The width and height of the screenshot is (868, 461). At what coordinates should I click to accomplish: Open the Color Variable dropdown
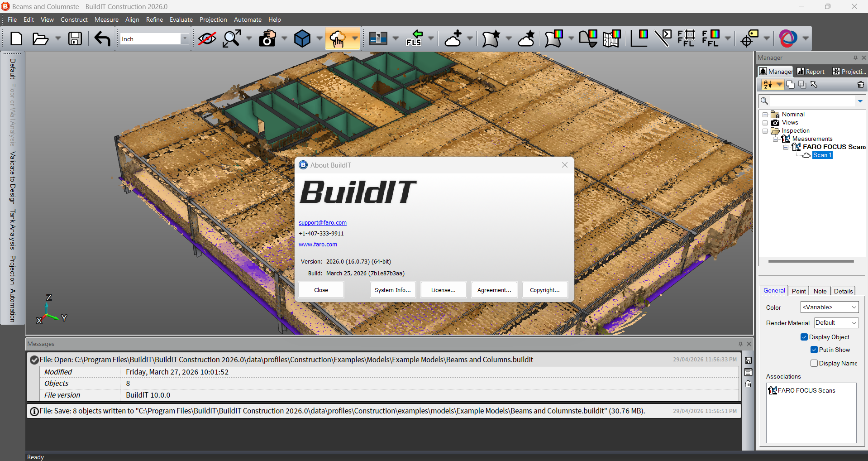tap(830, 307)
